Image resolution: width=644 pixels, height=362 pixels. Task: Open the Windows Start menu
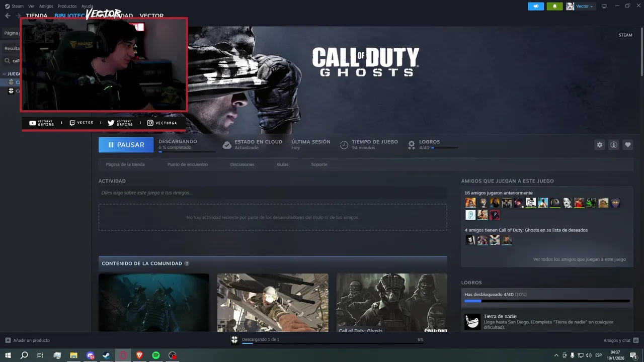tap(8, 355)
